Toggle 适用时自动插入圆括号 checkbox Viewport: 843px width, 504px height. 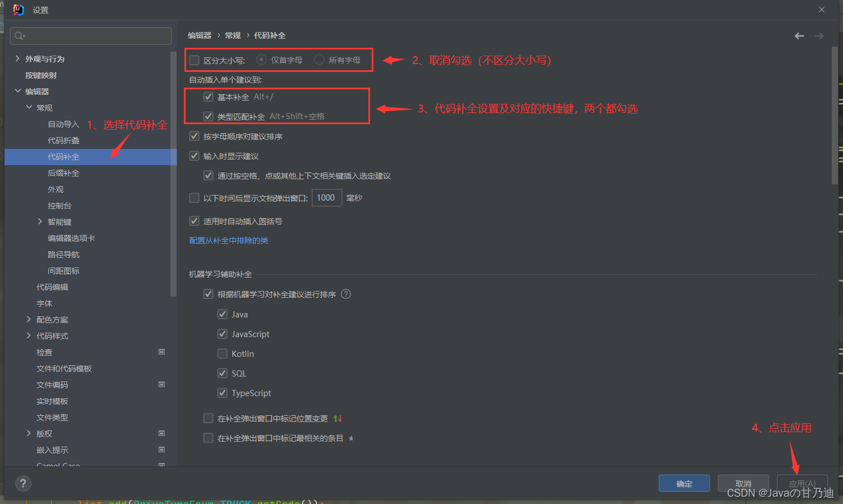click(x=195, y=221)
